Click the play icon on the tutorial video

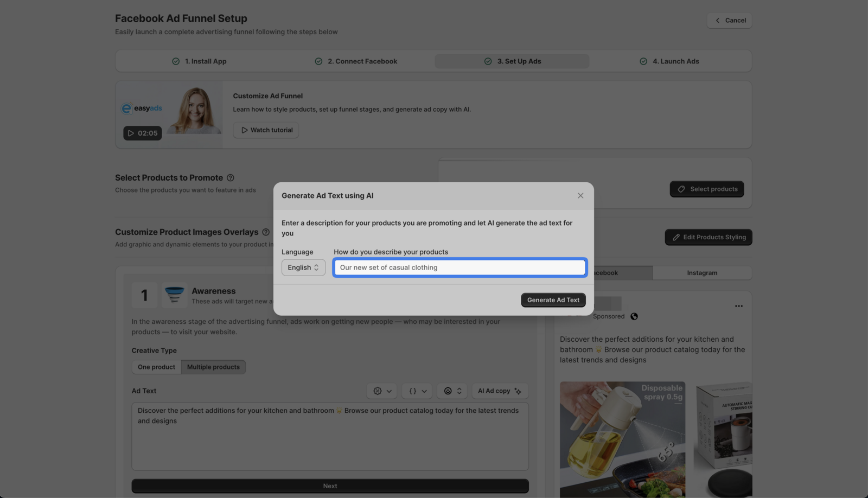(x=130, y=133)
